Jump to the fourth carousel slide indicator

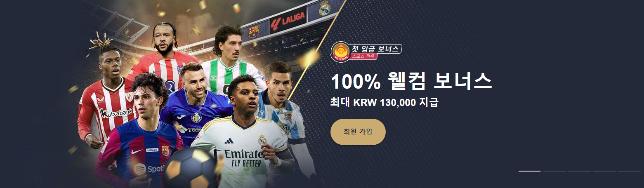pos(604,171)
